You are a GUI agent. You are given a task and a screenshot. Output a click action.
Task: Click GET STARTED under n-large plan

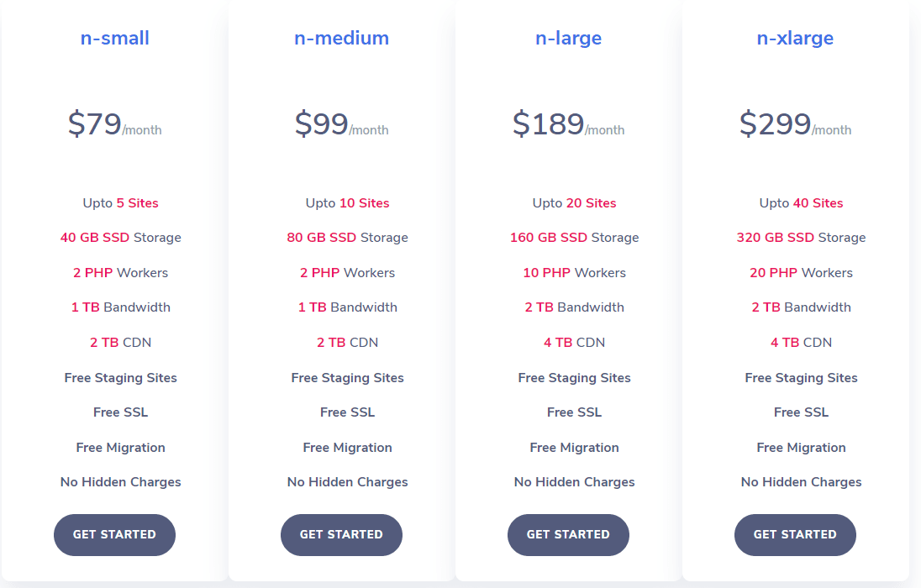(568, 535)
